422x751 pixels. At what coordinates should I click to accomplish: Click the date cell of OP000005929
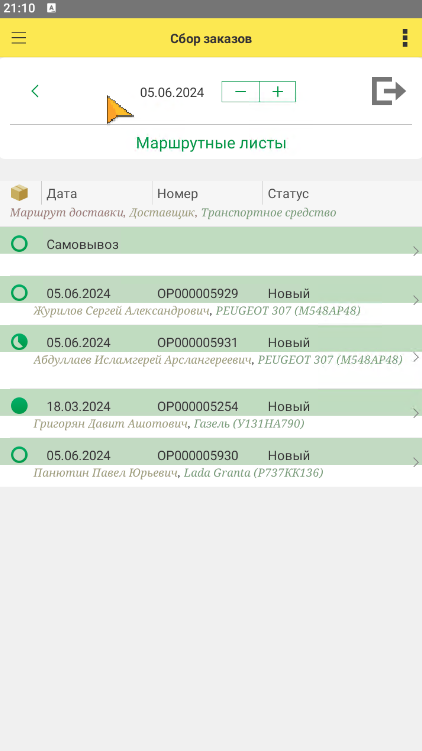tap(78, 294)
